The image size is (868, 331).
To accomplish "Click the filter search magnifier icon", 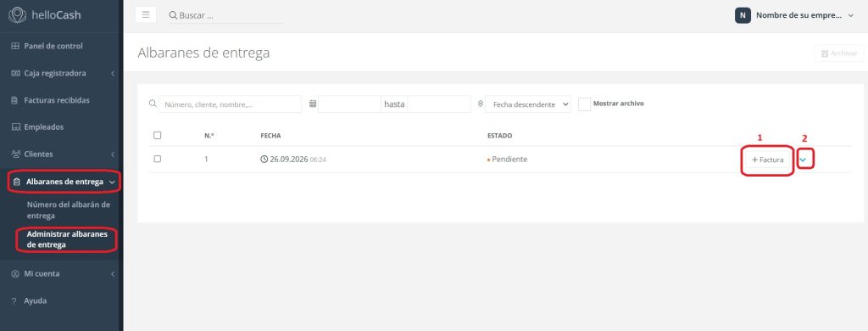I will point(153,104).
